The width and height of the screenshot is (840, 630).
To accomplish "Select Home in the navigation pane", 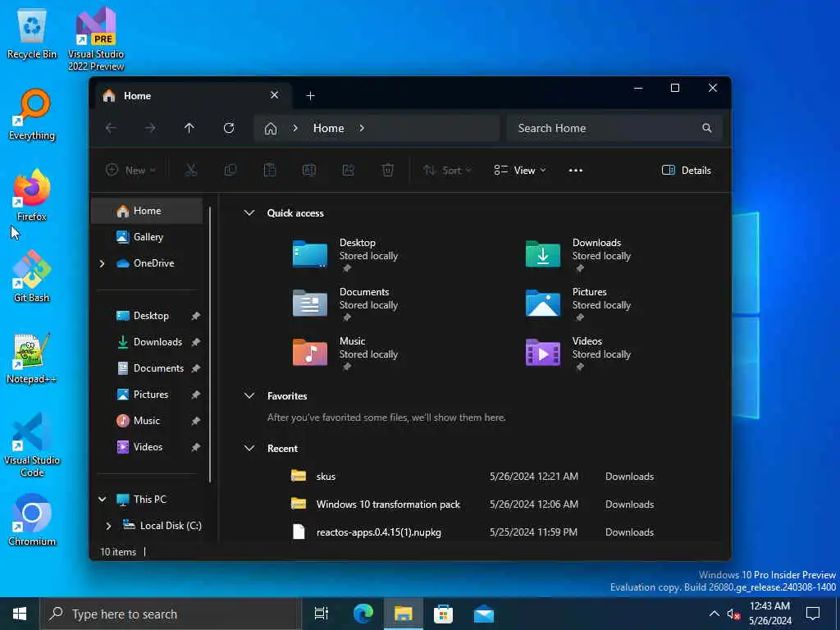I will [x=147, y=211].
